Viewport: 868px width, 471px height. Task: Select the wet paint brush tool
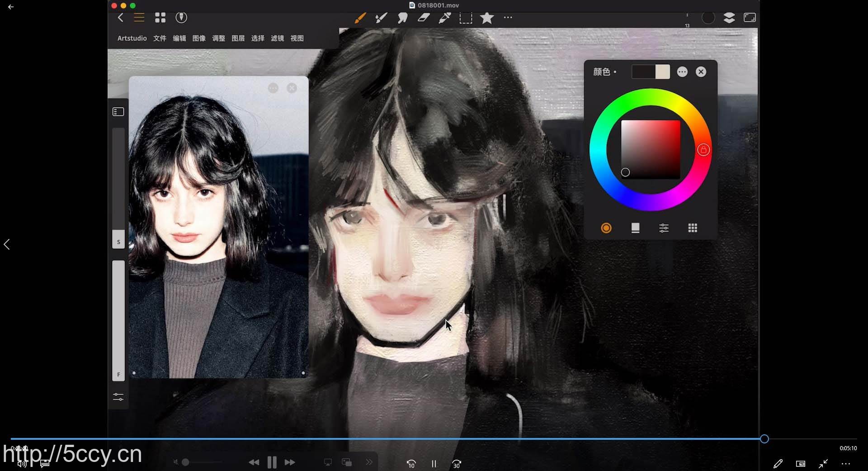point(381,18)
